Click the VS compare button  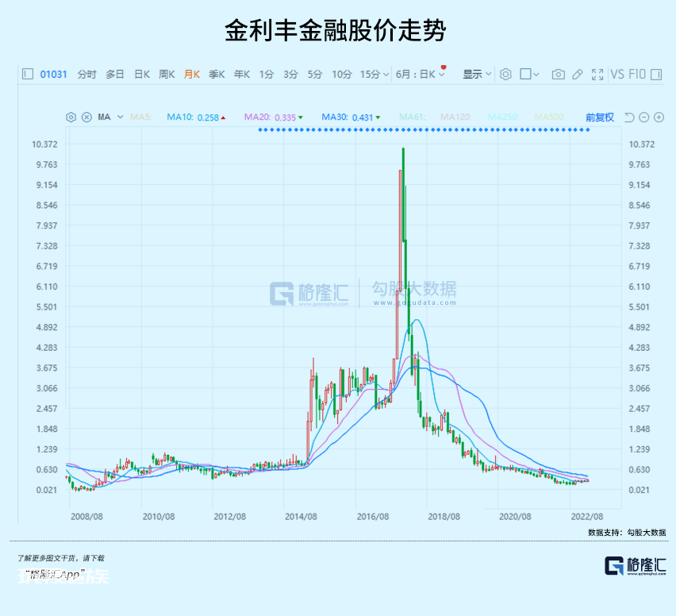pos(617,74)
